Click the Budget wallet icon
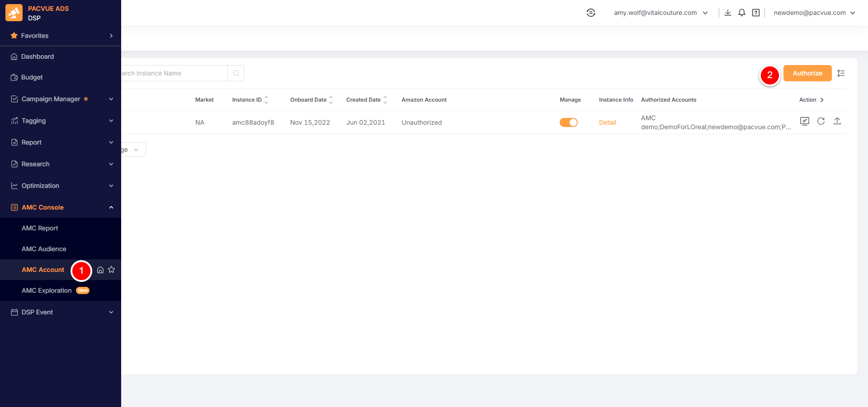Image resolution: width=868 pixels, height=407 pixels. tap(14, 77)
